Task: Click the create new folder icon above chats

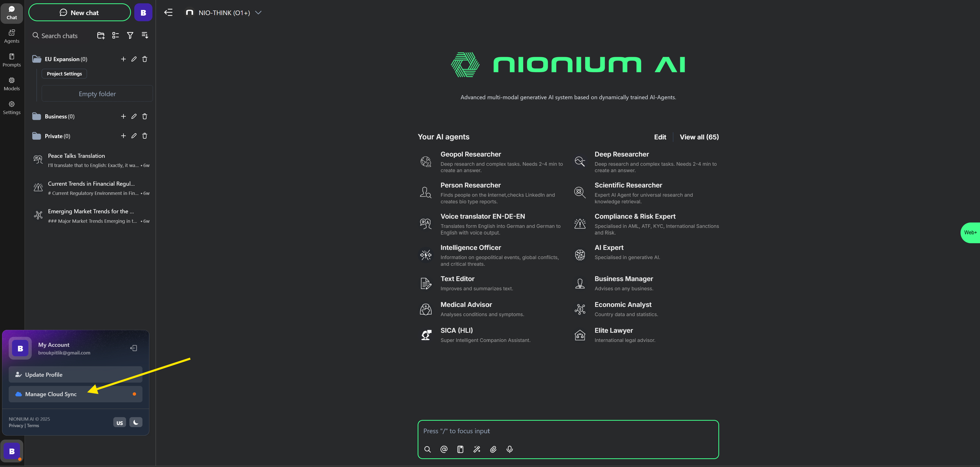Action: (101, 35)
